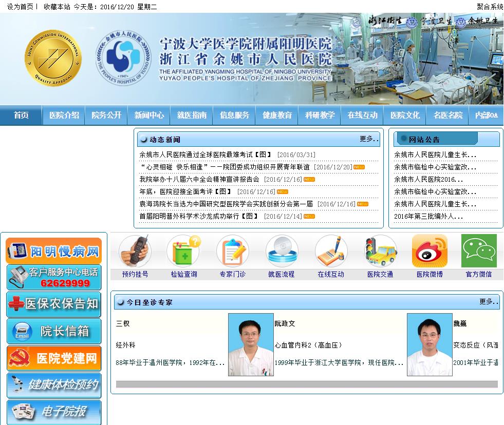Click the photo of doctor 魏巍

(x=430, y=345)
